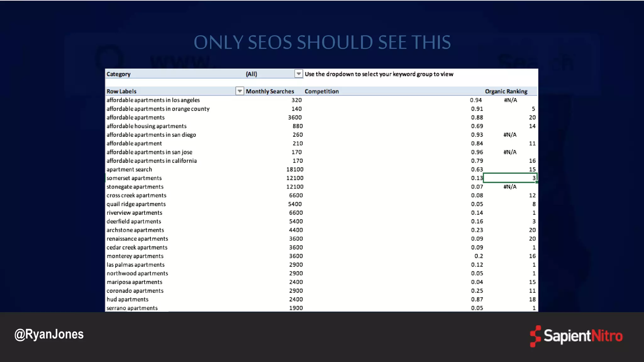
Task: Select the 'affordable apartments in san jose' cell
Action: point(149,152)
